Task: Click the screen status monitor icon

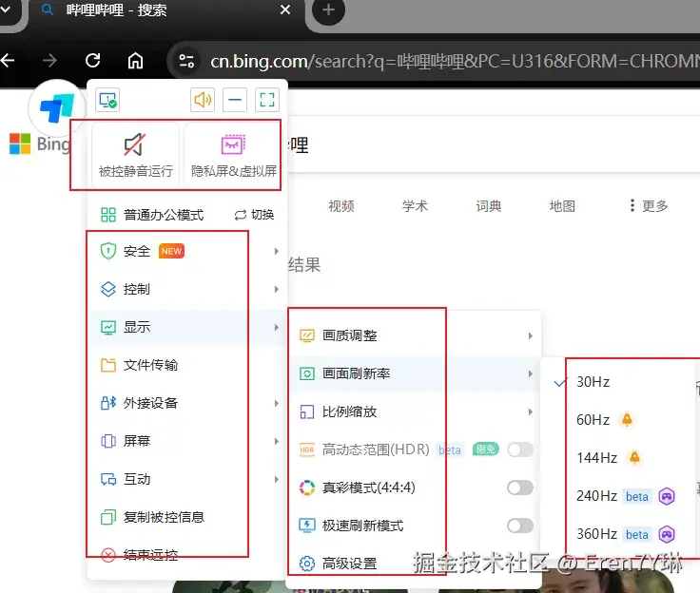Action: click(107, 100)
